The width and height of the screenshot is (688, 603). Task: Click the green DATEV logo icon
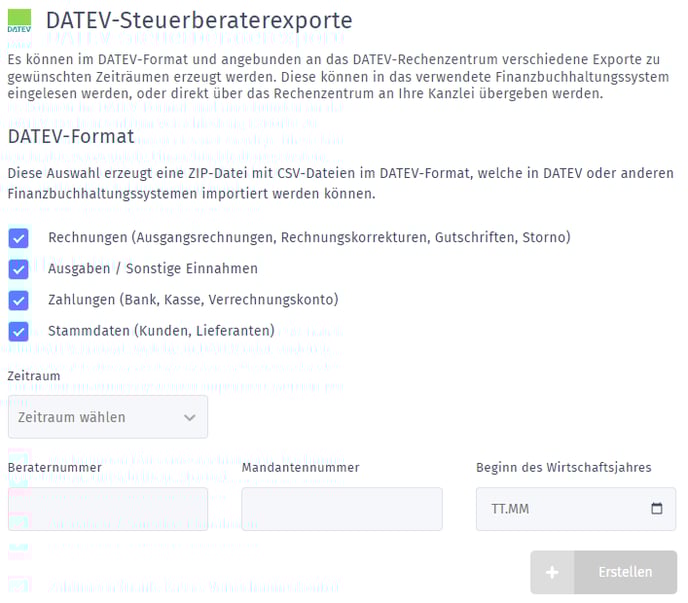coord(19,21)
